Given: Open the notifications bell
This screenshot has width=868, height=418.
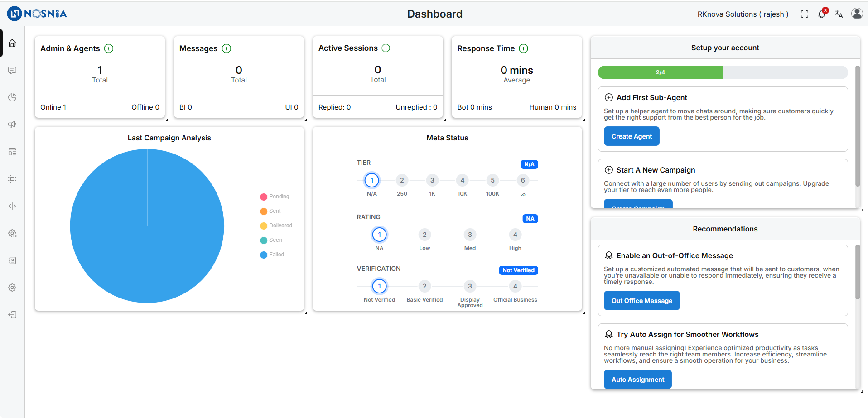Looking at the screenshot, I should pyautogui.click(x=822, y=14).
